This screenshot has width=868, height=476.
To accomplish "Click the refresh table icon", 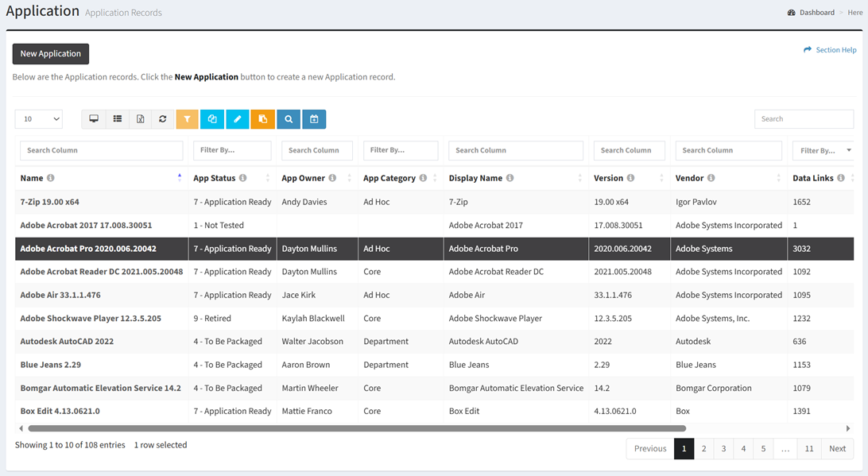I will [x=163, y=119].
